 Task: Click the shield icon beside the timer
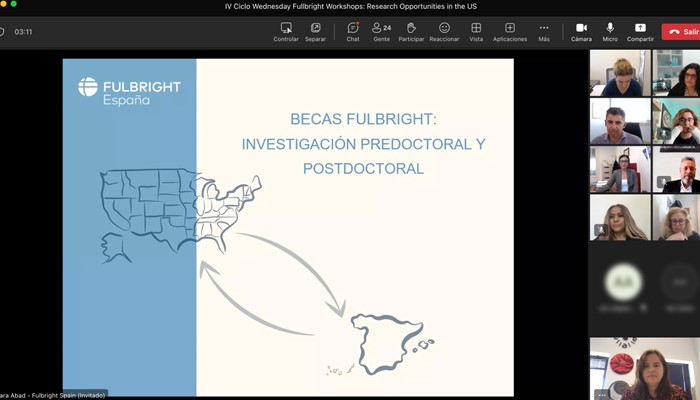click(1, 32)
